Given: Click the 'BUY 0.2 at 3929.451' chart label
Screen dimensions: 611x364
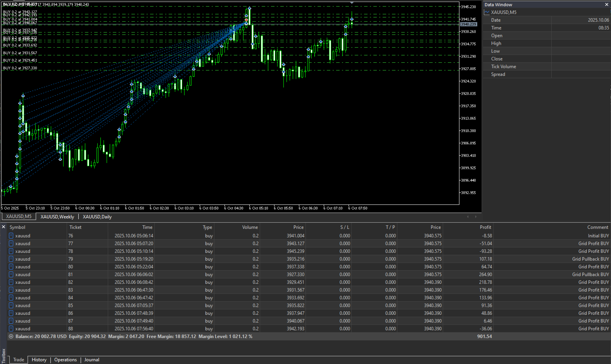Looking at the screenshot, I should pyautogui.click(x=20, y=60).
